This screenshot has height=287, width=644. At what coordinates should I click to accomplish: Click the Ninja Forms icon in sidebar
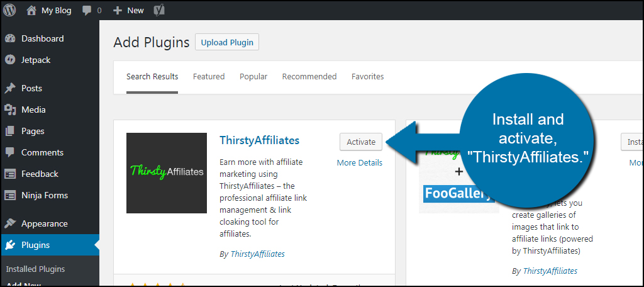point(10,195)
